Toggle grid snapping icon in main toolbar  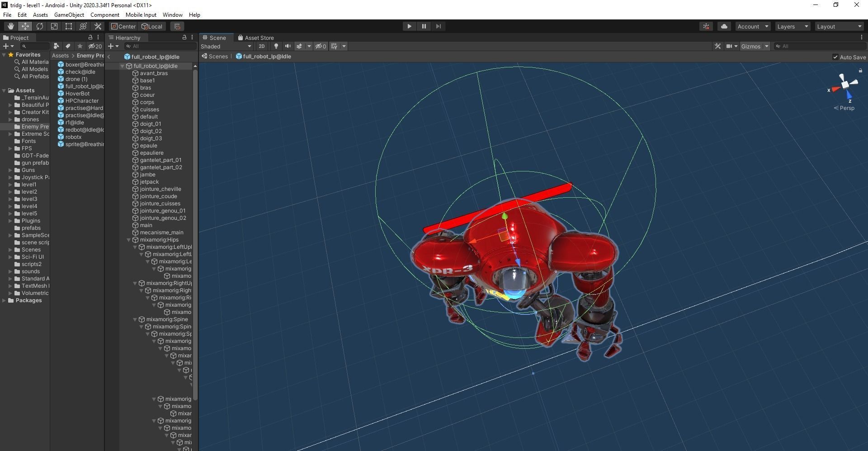pos(177,26)
